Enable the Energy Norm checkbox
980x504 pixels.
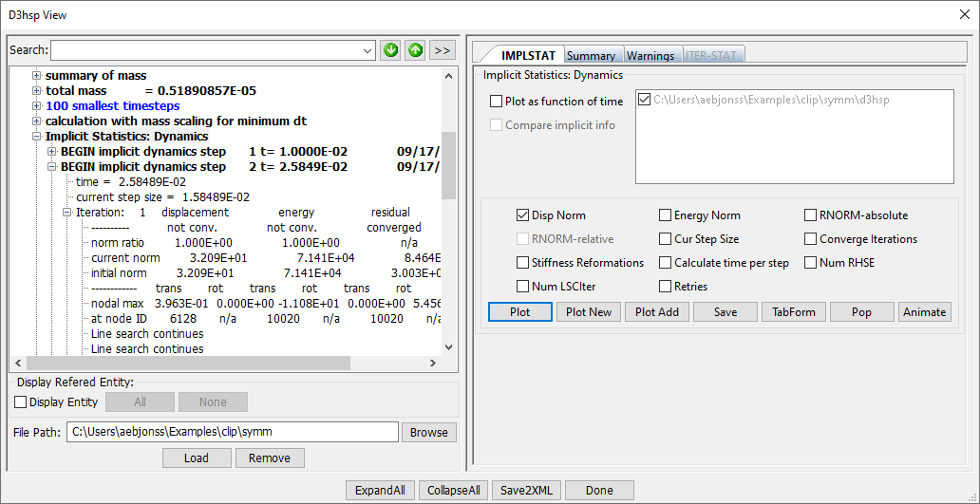[x=666, y=215]
